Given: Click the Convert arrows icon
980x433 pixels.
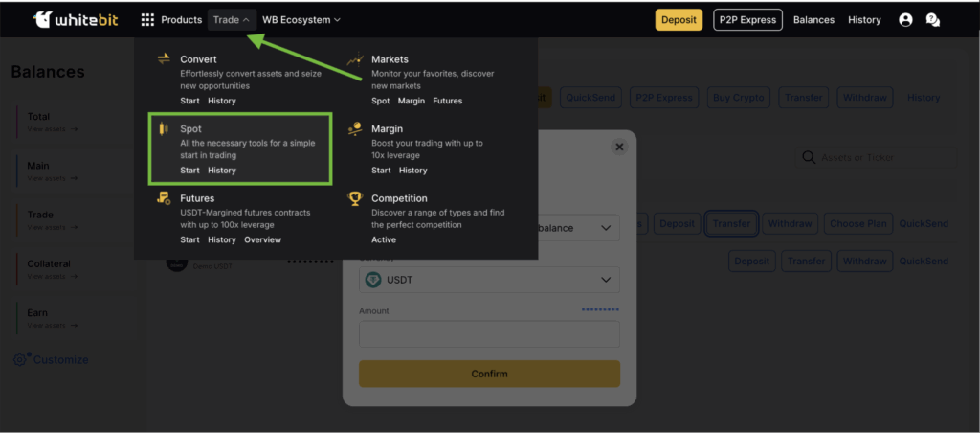Looking at the screenshot, I should click(x=164, y=58).
